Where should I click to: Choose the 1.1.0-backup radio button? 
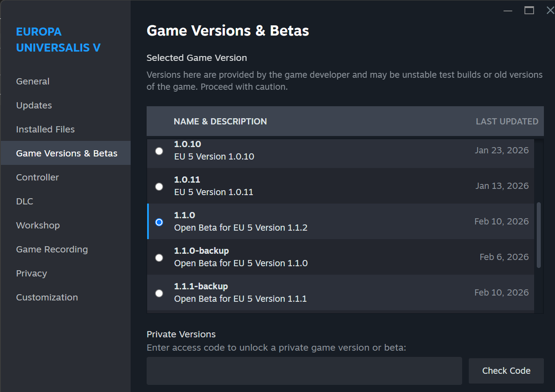click(x=159, y=258)
